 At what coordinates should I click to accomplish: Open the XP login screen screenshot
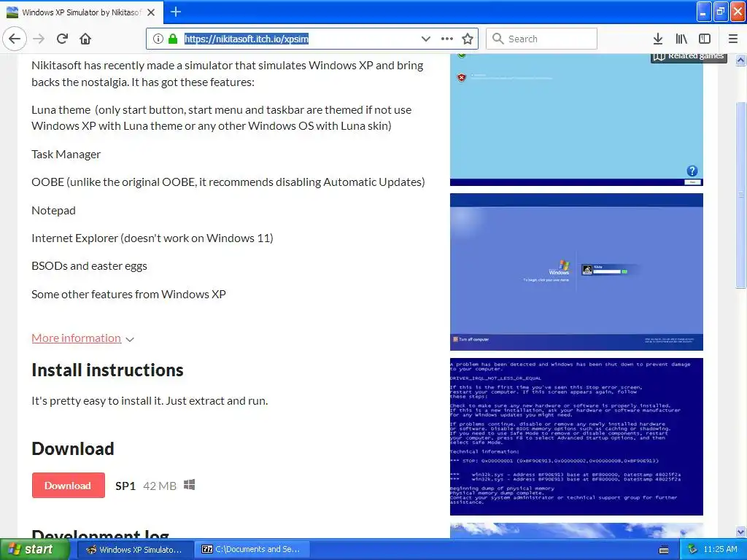coord(576,272)
